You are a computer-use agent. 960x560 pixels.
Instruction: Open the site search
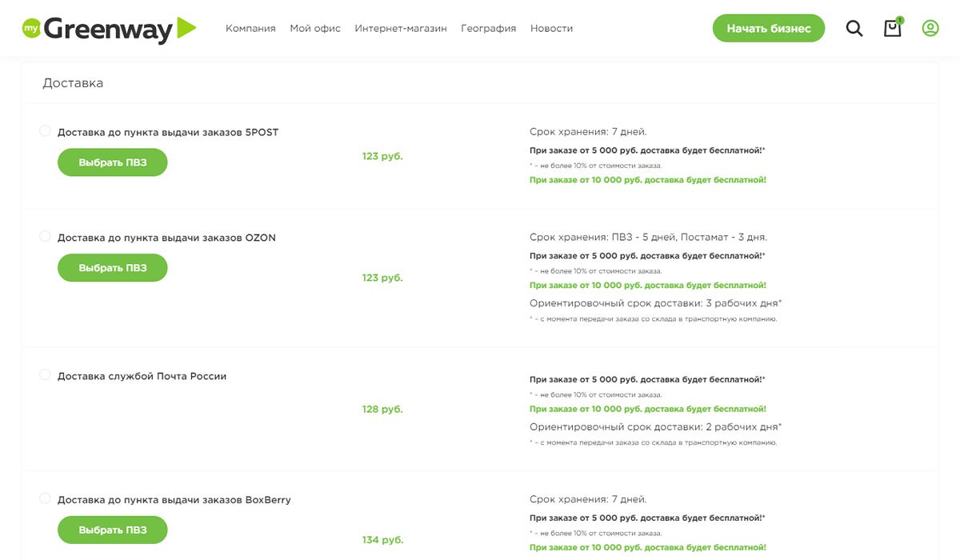click(854, 29)
